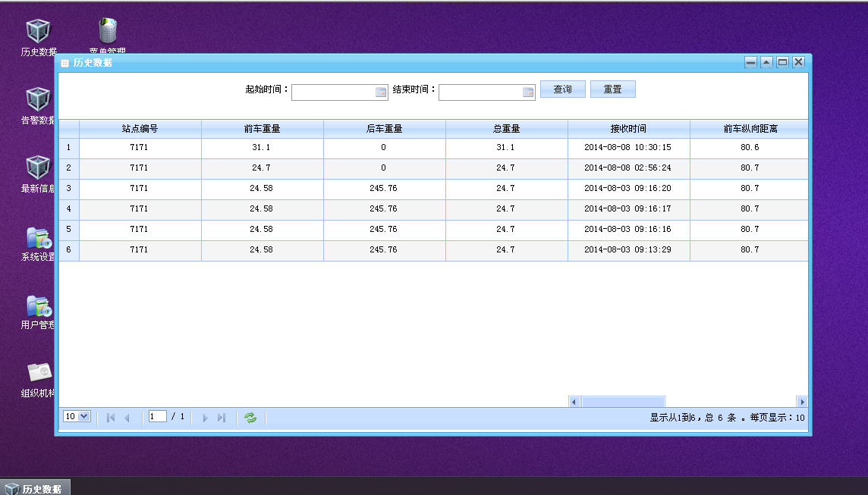The width and height of the screenshot is (868, 495).
Task: Open the 最新信息 desktop icon
Action: point(38,168)
